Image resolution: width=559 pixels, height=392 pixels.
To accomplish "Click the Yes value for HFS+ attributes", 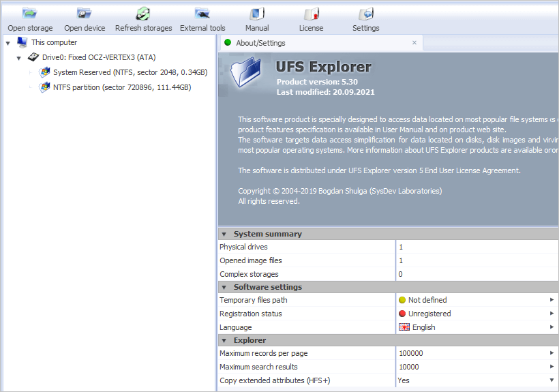I will coord(404,380).
